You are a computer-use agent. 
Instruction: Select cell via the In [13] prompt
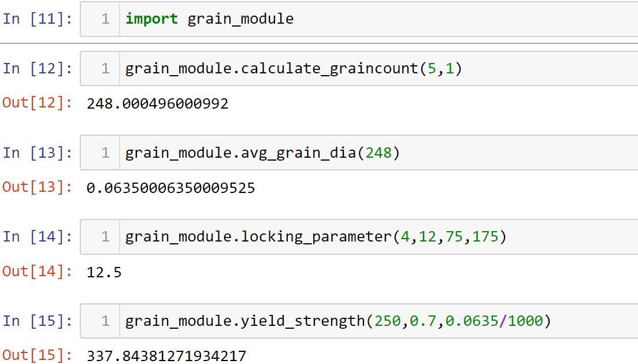click(x=38, y=153)
